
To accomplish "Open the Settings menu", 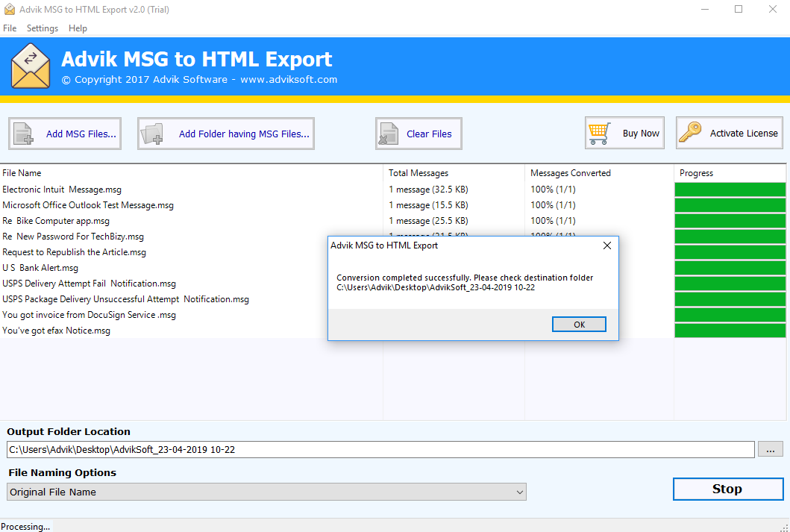I will pyautogui.click(x=43, y=28).
